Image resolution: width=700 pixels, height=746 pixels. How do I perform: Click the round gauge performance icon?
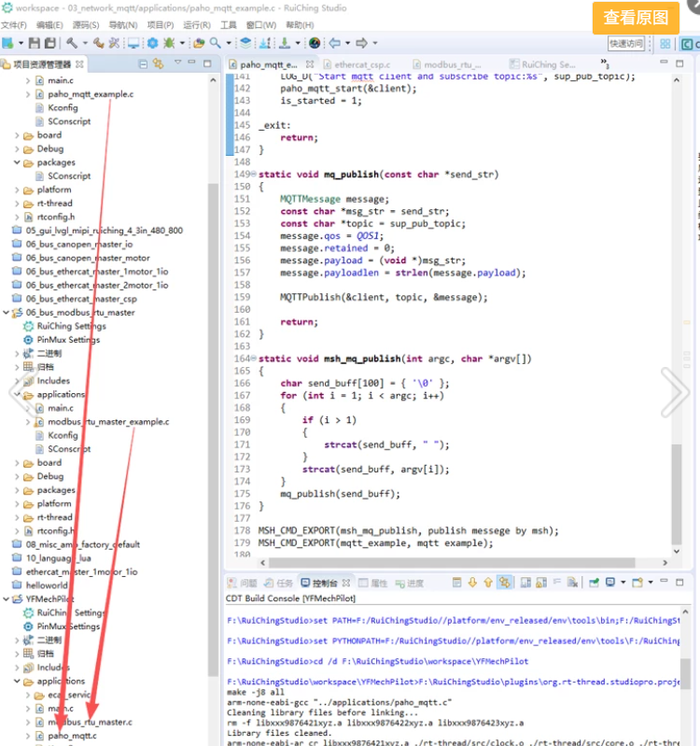(x=315, y=43)
